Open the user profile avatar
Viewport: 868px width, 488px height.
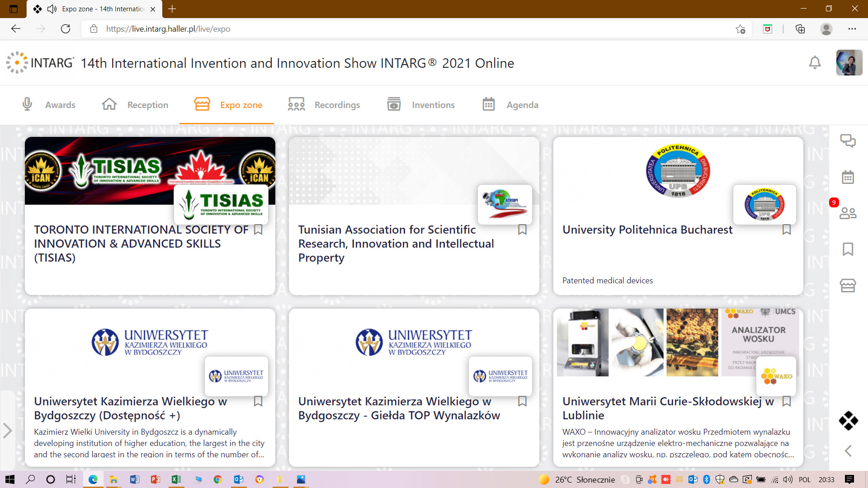click(849, 63)
